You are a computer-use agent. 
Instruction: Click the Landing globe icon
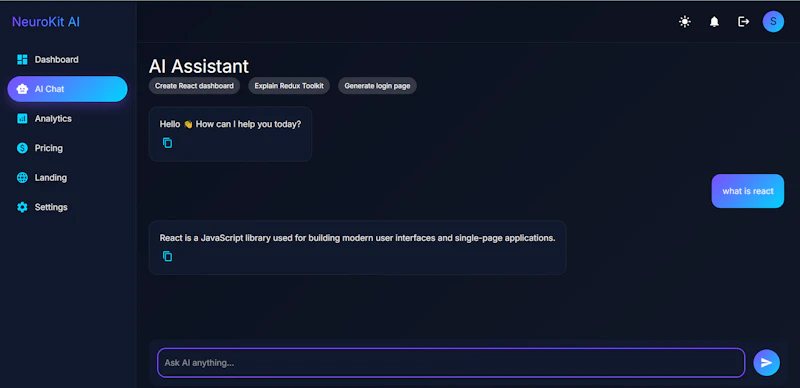[x=22, y=178]
